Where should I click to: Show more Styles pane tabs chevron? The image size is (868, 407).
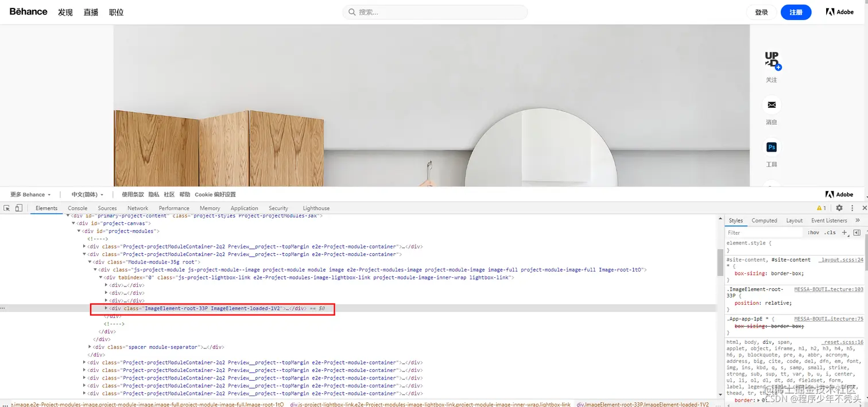pos(858,220)
